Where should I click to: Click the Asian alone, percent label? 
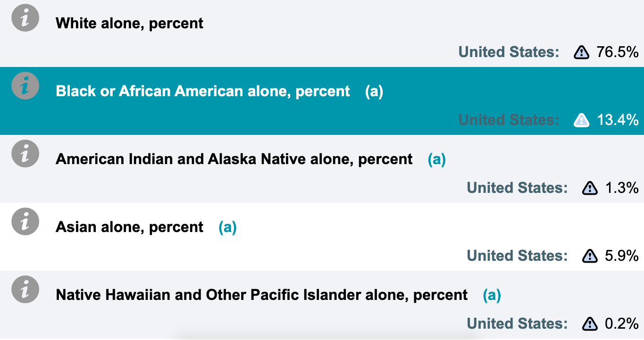pos(129,227)
